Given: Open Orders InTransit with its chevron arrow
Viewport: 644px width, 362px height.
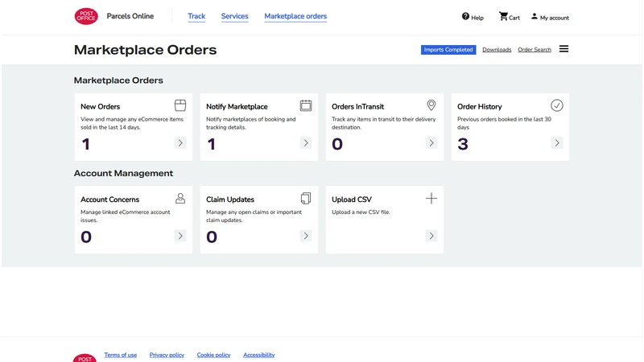Looking at the screenshot, I should coord(431,143).
